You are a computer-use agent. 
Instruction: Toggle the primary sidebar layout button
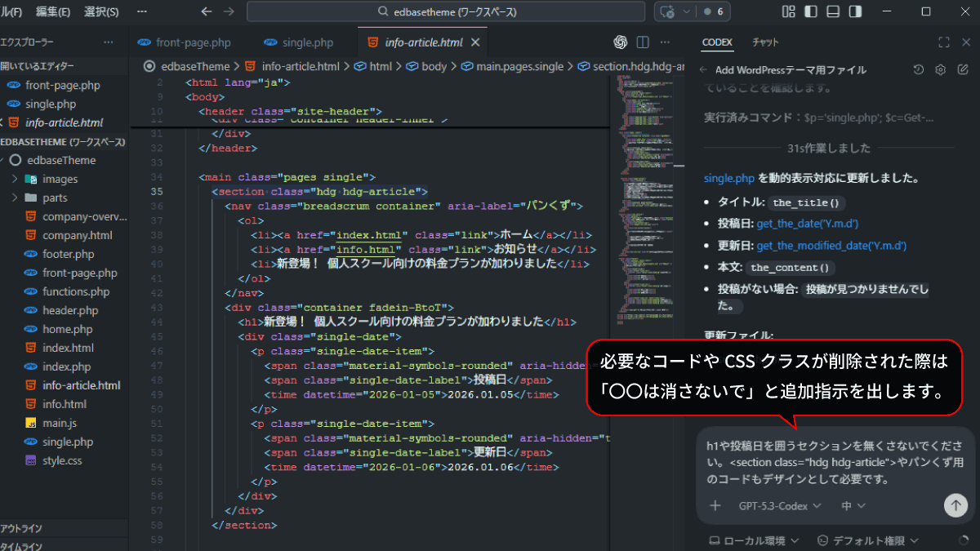(810, 12)
